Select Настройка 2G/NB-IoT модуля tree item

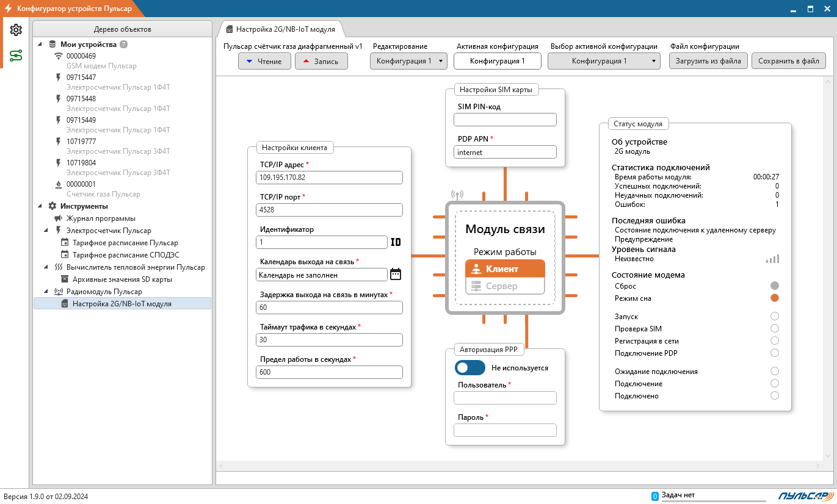(x=122, y=304)
